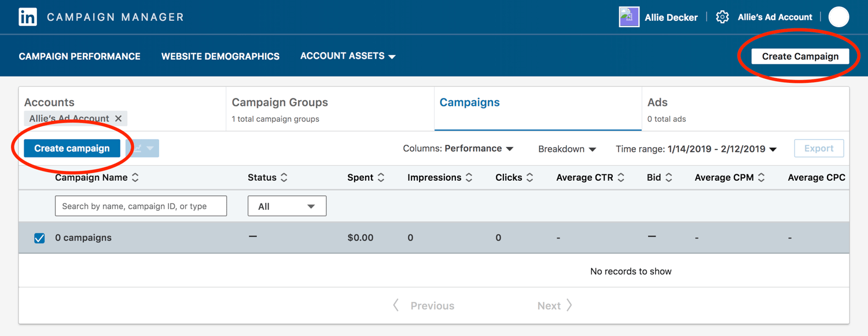Click the LinkedIn logo icon
This screenshot has width=868, height=336.
click(28, 17)
